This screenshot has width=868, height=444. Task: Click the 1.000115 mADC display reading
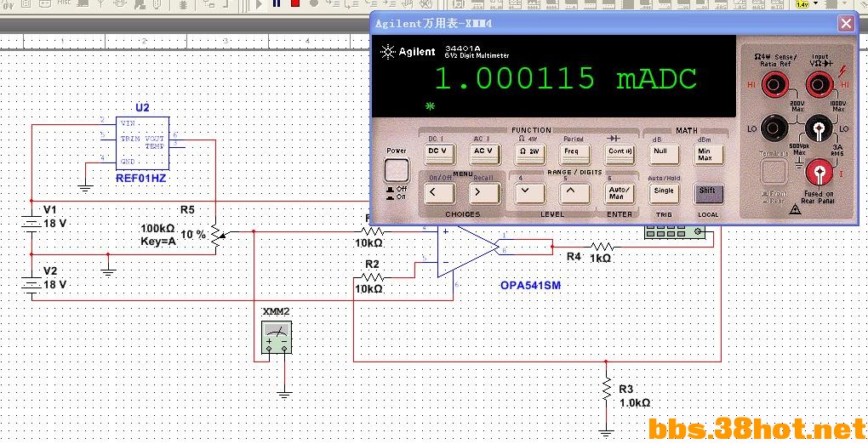pos(565,78)
